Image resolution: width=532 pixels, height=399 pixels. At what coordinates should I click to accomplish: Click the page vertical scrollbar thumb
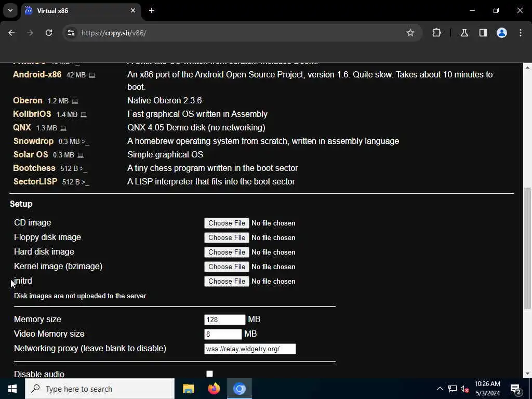tap(527, 248)
